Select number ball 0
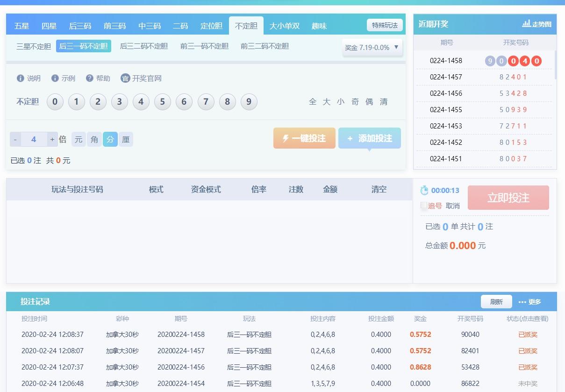Viewport: 565px width, 392px height. tap(55, 102)
